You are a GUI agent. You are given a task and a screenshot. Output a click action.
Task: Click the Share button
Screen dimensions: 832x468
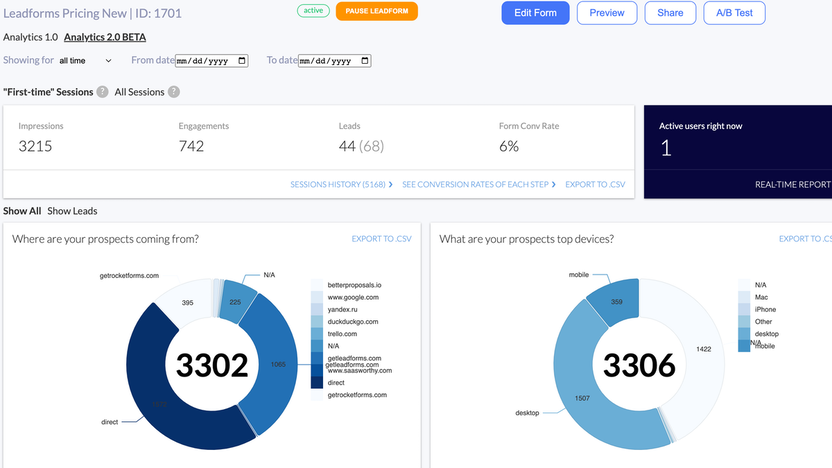(670, 13)
